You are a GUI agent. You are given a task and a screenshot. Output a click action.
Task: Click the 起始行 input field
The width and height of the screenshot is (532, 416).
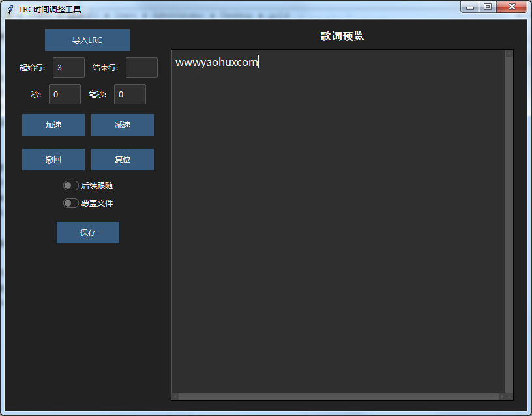click(x=68, y=67)
